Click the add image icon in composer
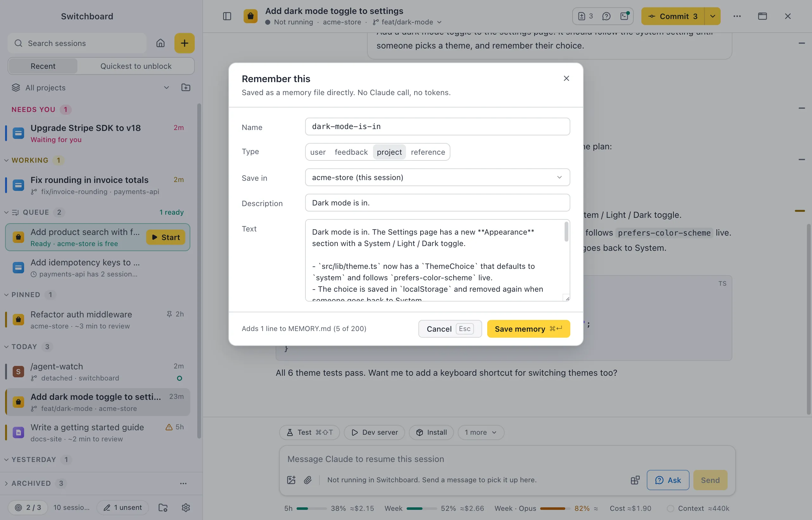Image resolution: width=812 pixels, height=520 pixels. point(291,480)
